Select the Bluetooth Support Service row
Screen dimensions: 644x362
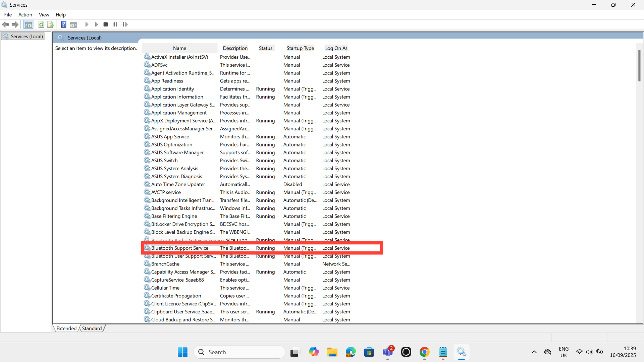pyautogui.click(x=180, y=248)
